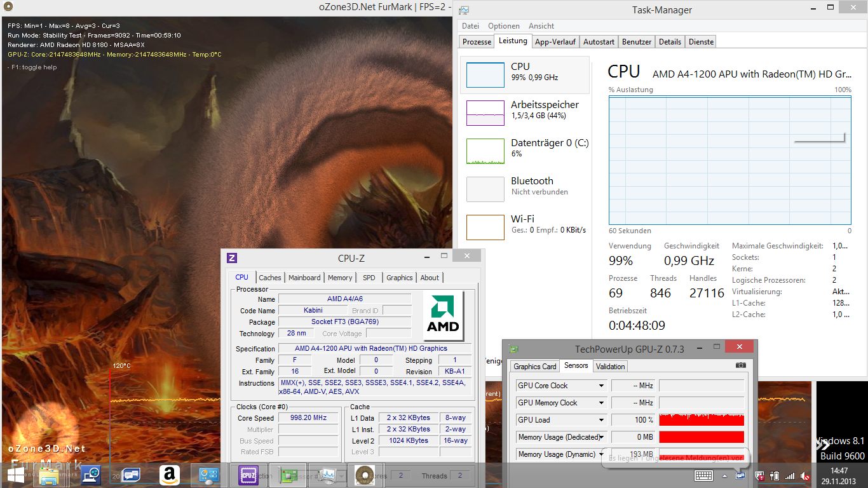Expand the GPU Core Clock dropdown
The width and height of the screenshot is (868, 488).
[x=601, y=386]
